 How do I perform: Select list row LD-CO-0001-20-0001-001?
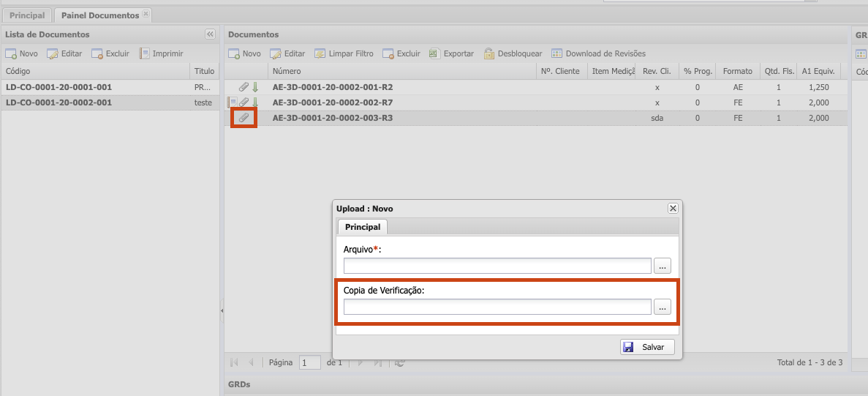(59, 87)
